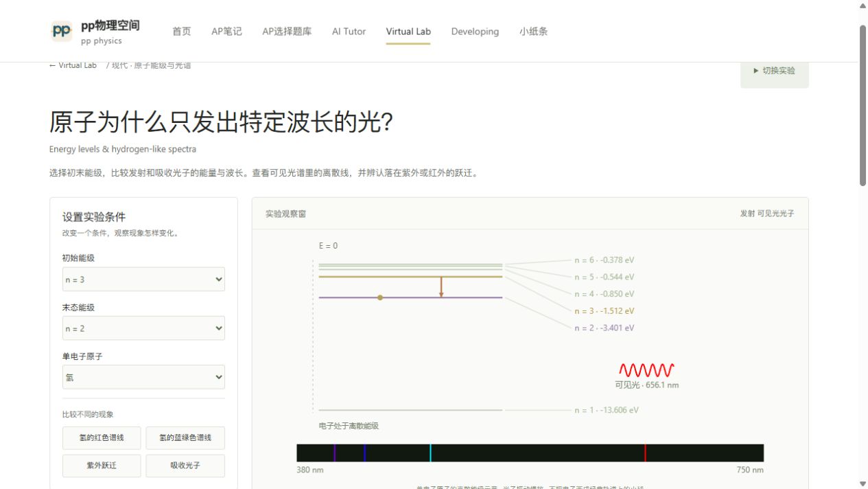This screenshot has height=489, width=868.
Task: Select the 紫外跃迁 preset button
Action: point(102,466)
